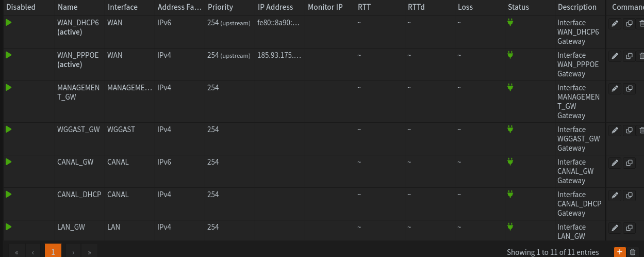
Task: Clone the CANAL_DHCP gateway entry
Action: (x=629, y=196)
